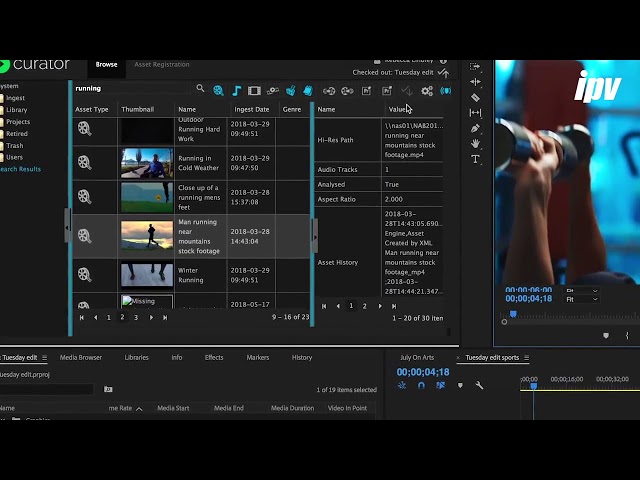Go to first page of search results
640x480 pixels.
82,318
